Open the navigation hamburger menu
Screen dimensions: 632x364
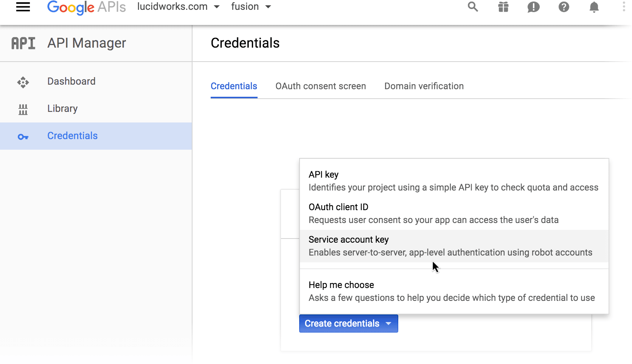[x=23, y=7]
